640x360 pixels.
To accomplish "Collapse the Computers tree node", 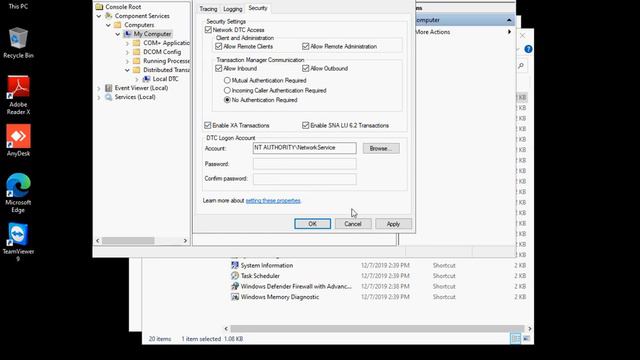I will (109, 25).
